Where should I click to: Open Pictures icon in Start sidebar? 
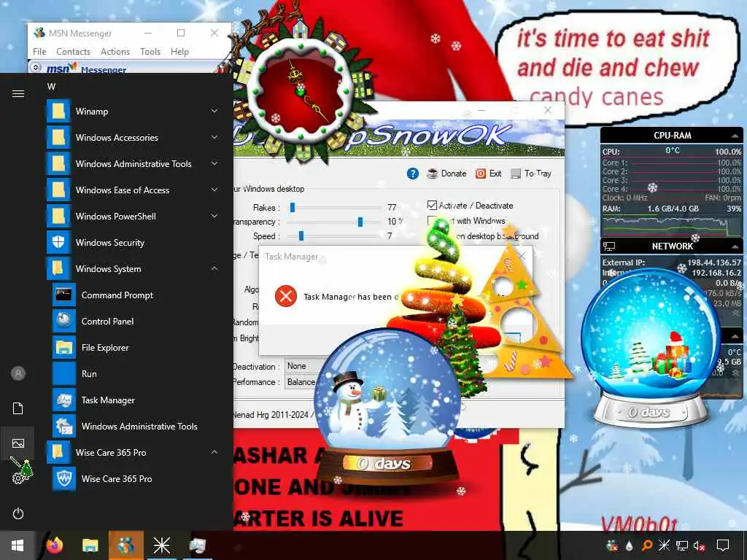pos(18,443)
